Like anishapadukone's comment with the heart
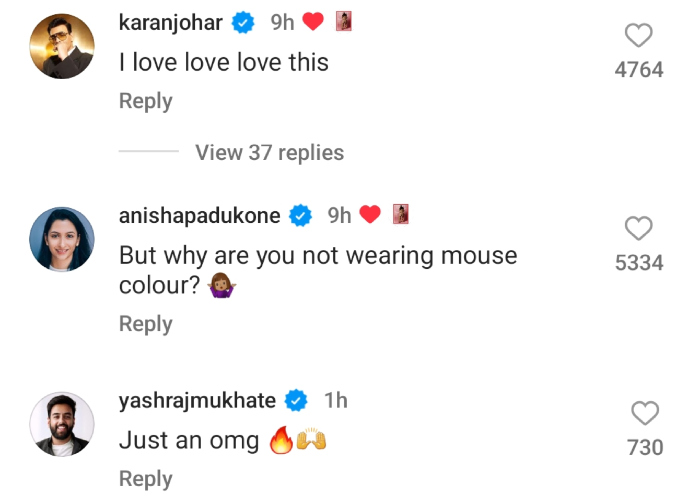The height and width of the screenshot is (498, 700). pos(638,228)
